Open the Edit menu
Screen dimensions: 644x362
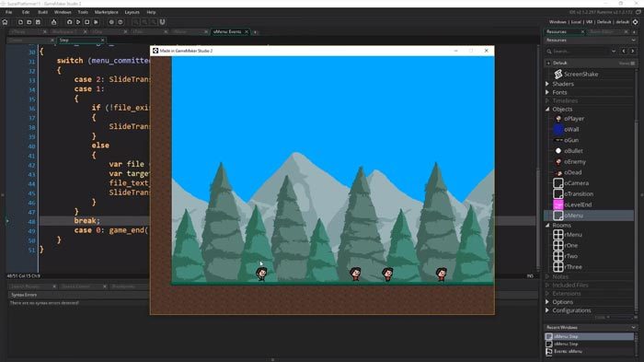pyautogui.click(x=26, y=12)
